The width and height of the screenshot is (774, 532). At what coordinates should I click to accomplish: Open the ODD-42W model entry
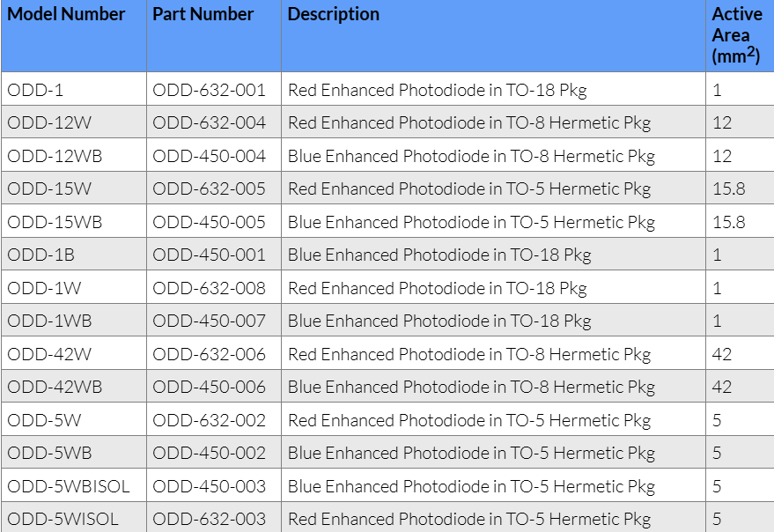coord(49,355)
